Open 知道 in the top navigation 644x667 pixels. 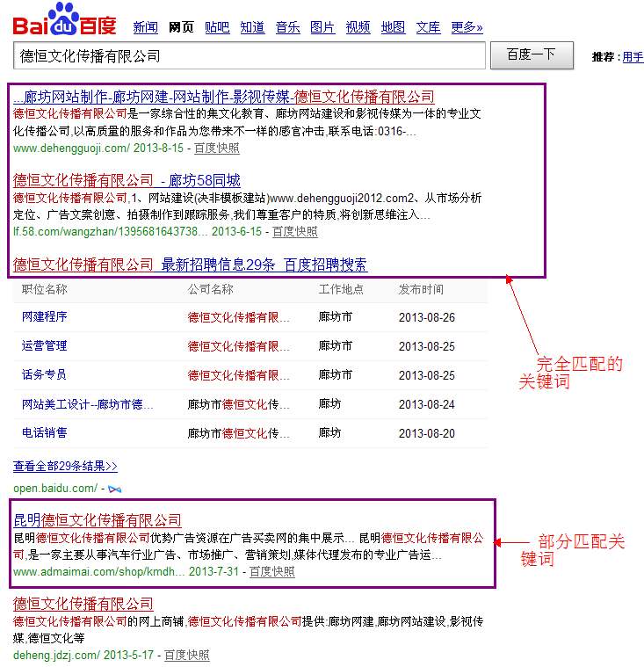pos(252,27)
